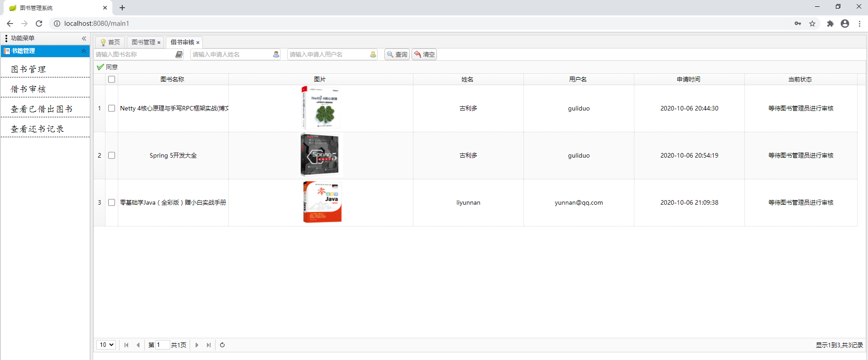Screen dimensions: 868x360
Task: Toggle the select-all checkbox in the table header
Action: point(112,79)
